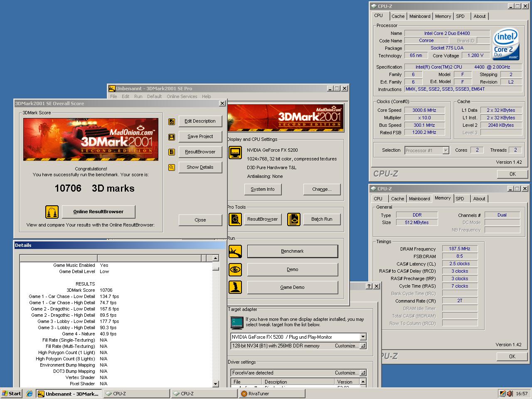Screen dimensions: 532x399
Task: Click the Online ResultBrowser button
Action: click(99, 212)
